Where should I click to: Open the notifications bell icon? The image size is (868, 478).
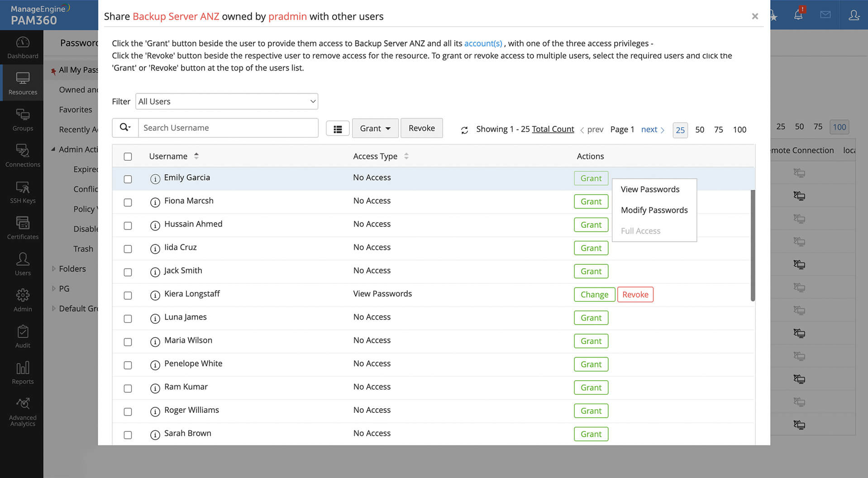798,15
